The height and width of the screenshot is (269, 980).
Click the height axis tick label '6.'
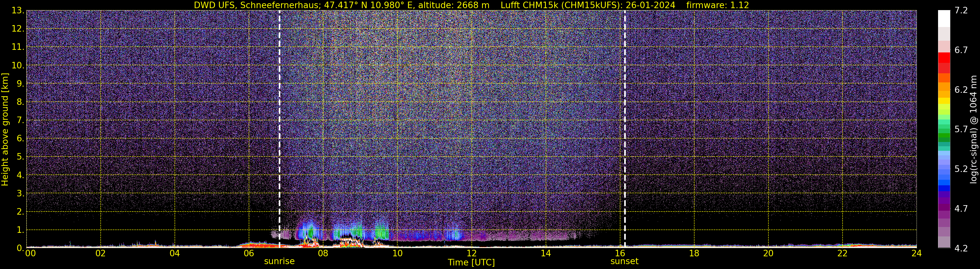coord(20,139)
